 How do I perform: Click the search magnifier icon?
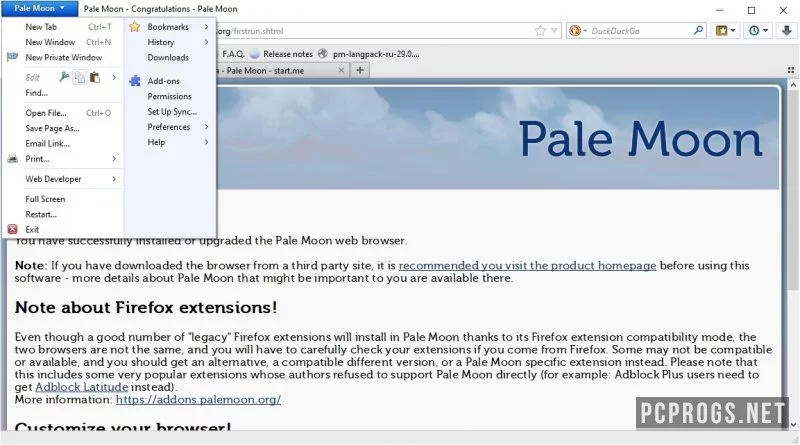pyautogui.click(x=698, y=31)
